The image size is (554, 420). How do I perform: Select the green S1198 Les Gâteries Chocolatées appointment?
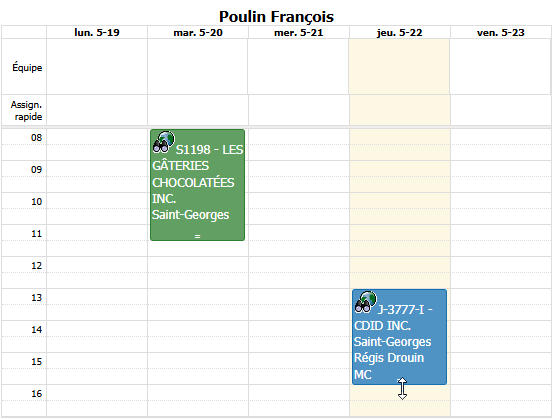198,185
